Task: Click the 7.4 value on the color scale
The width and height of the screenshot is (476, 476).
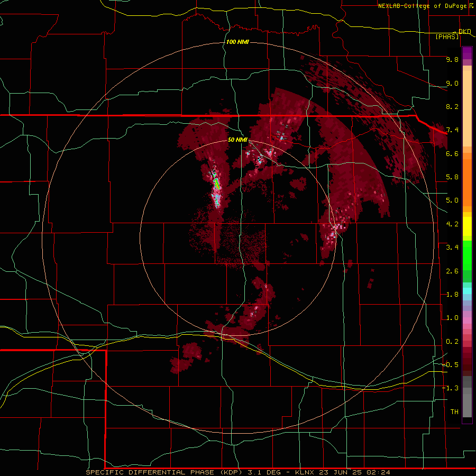Action: point(452,130)
